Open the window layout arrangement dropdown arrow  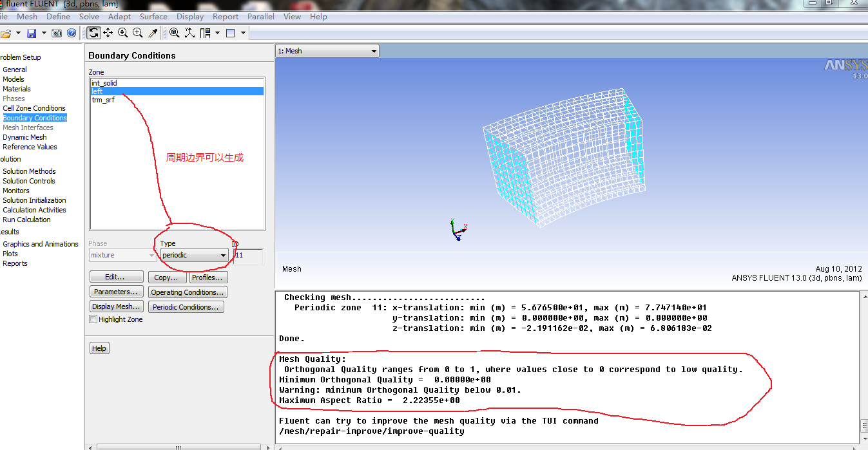point(218,33)
